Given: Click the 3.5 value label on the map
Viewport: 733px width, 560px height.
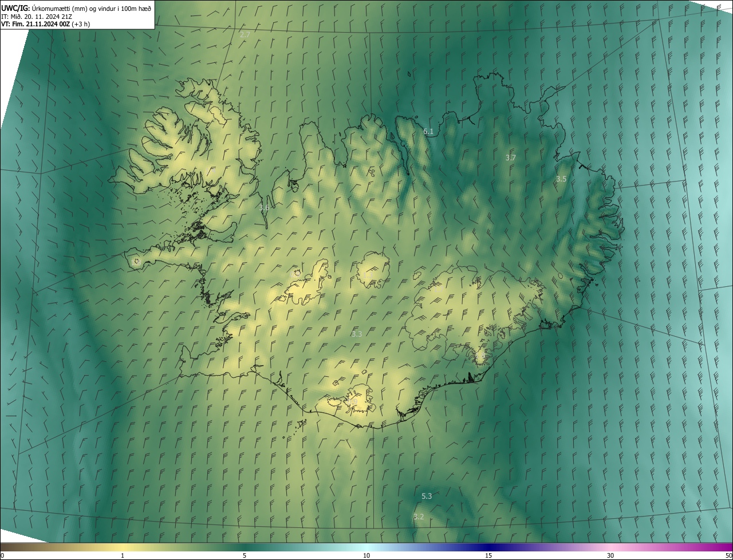Looking at the screenshot, I should 561,179.
